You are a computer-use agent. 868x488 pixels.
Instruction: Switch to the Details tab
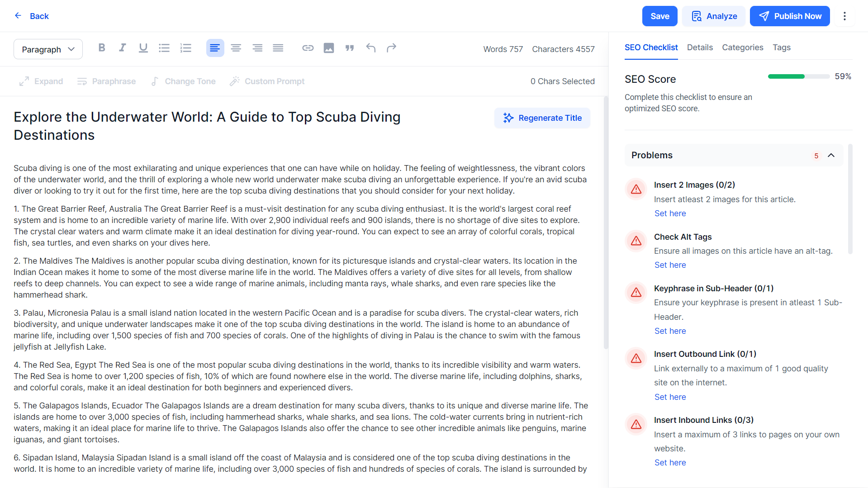pos(700,47)
